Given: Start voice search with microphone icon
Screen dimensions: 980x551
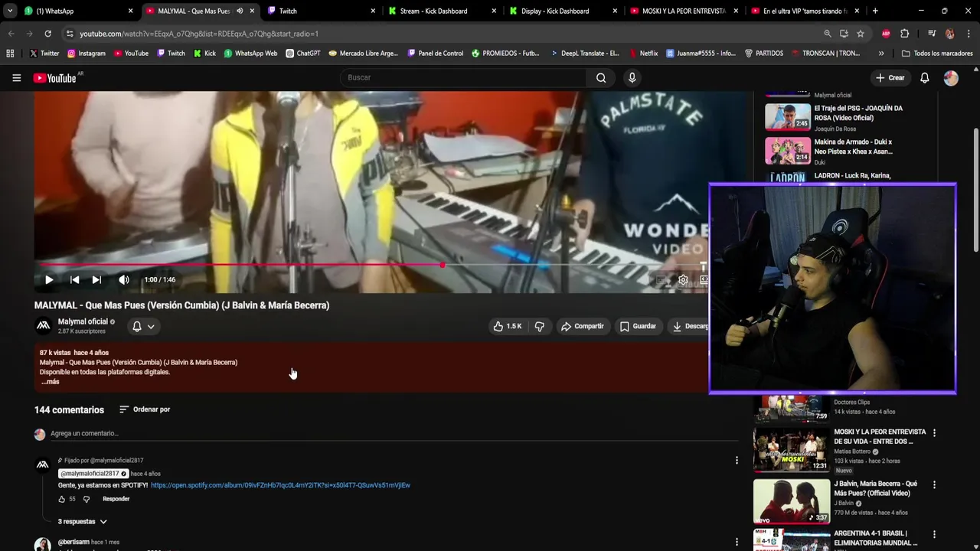Looking at the screenshot, I should pyautogui.click(x=632, y=77).
